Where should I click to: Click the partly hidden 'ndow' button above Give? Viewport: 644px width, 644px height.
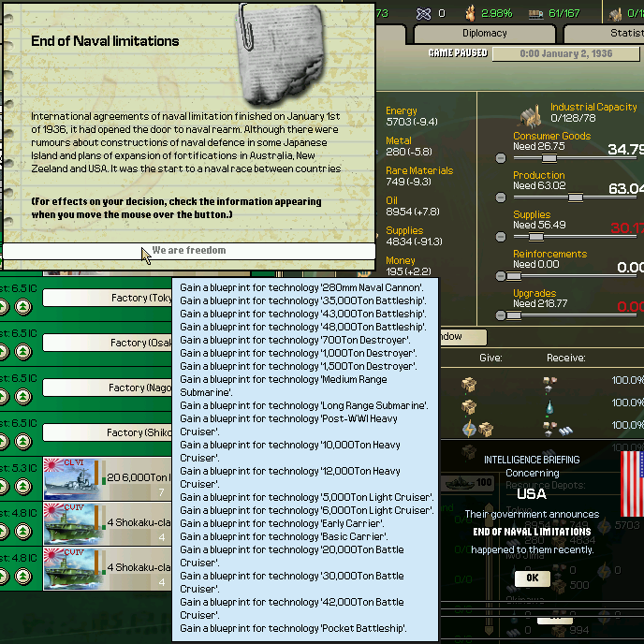click(x=463, y=337)
